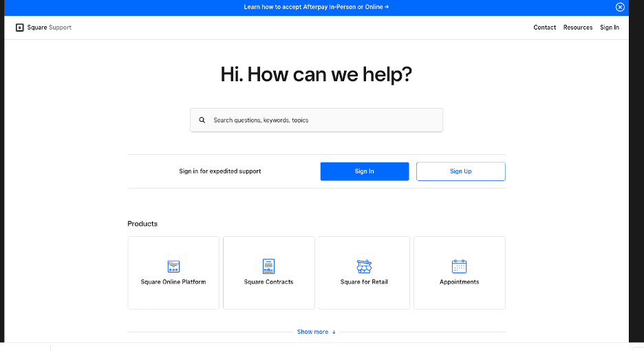Click the Square Contracts document icon
Screen dimensions: 644x351
click(x=268, y=266)
